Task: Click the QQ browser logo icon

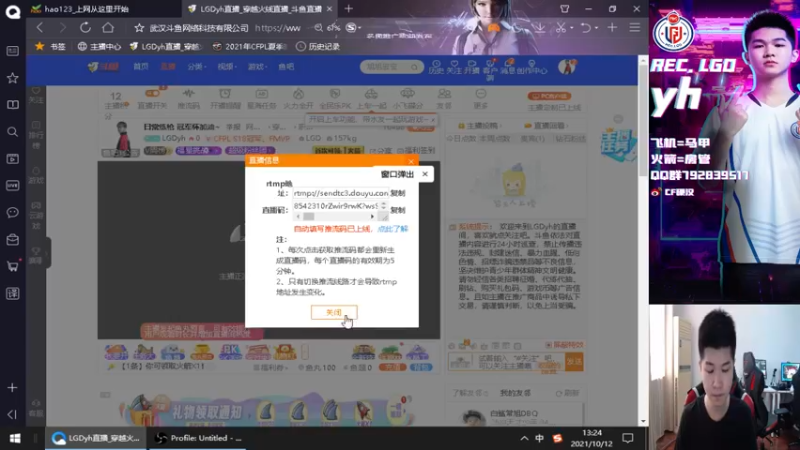Action: pyautogui.click(x=13, y=11)
